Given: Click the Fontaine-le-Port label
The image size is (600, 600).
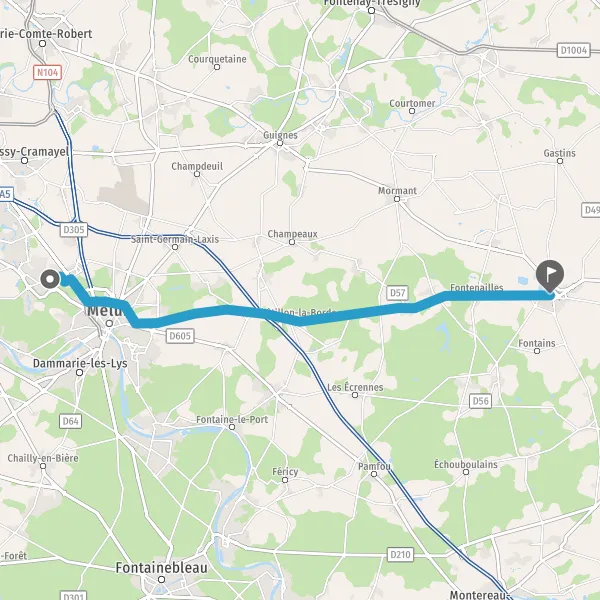Looking at the screenshot, I should [232, 419].
